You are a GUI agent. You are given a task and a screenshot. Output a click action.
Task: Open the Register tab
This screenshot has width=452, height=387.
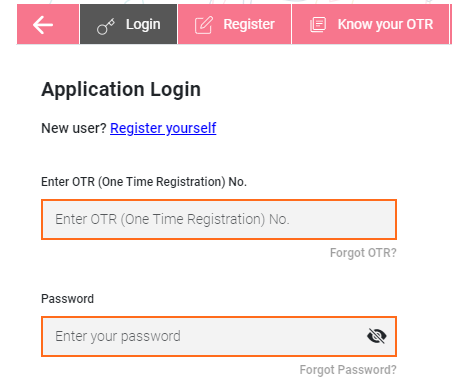point(235,24)
